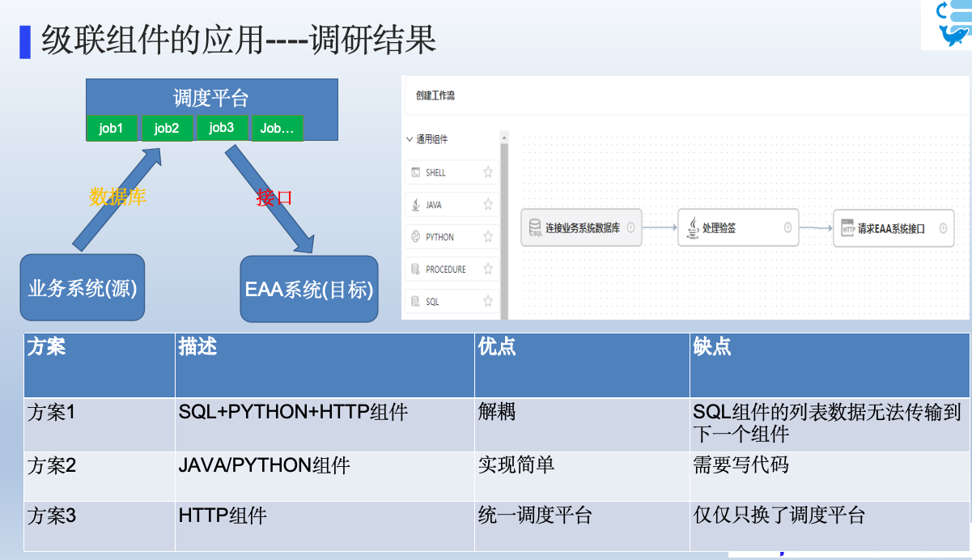Screen dimensions: 972x560
Task: Click the SHELL component label
Action: pos(435,172)
